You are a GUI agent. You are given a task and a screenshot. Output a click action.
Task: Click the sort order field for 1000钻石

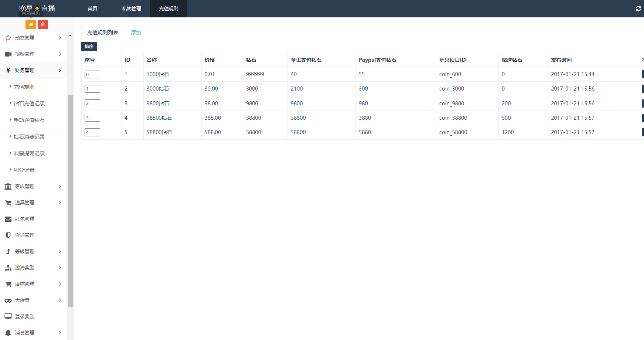click(x=92, y=74)
